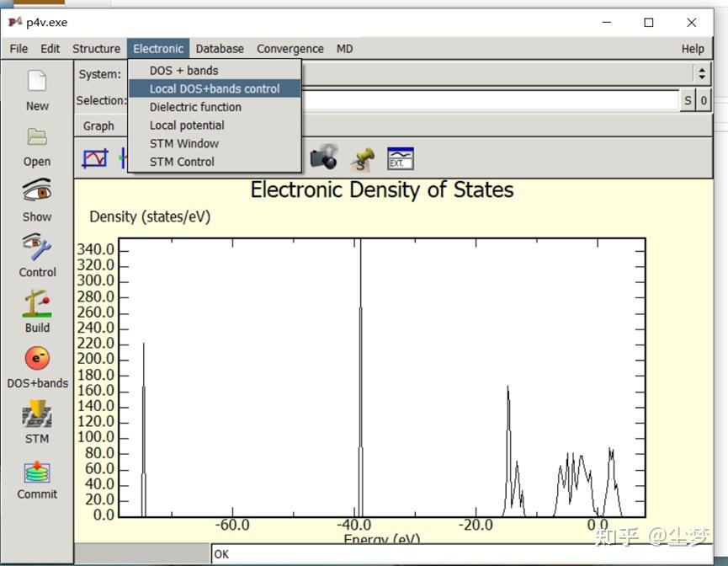The width and height of the screenshot is (728, 566).
Task: Open the STM sidebar icon
Action: pyautogui.click(x=37, y=414)
